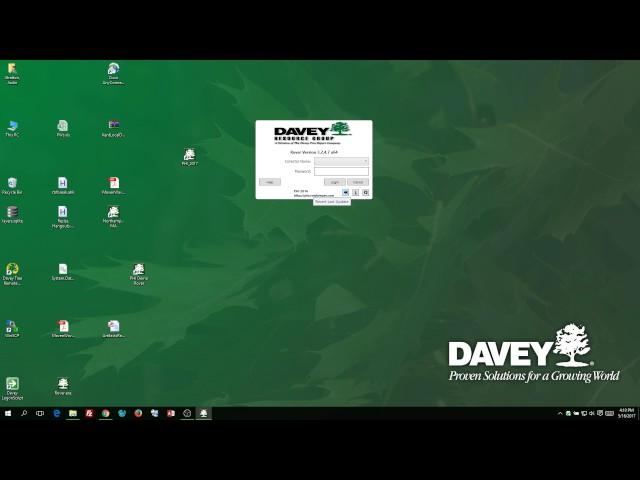Image resolution: width=640 pixels, height=480 pixels.
Task: Select the Davey Tree Remote desktop shortcut
Action: pos(12,271)
